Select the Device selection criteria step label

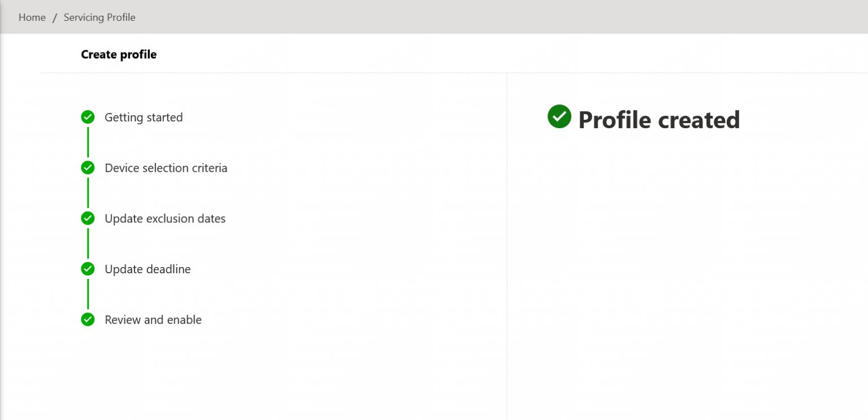pyautogui.click(x=166, y=168)
